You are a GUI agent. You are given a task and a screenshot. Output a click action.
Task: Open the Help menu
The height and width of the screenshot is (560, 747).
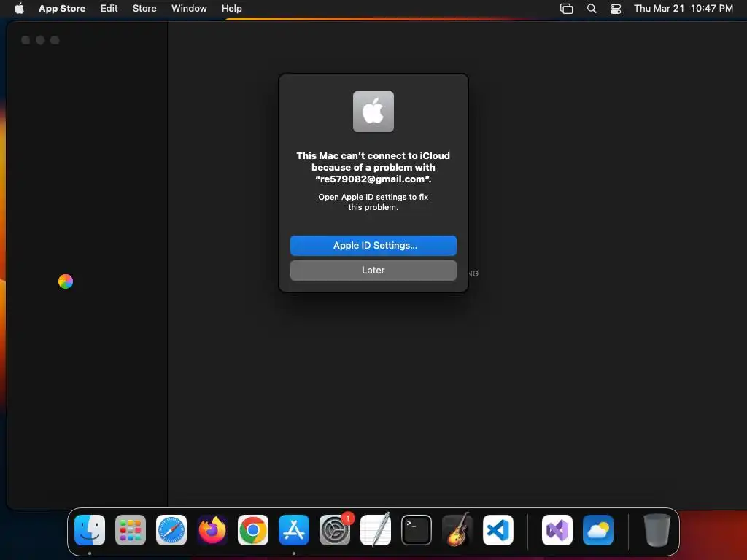click(x=231, y=8)
